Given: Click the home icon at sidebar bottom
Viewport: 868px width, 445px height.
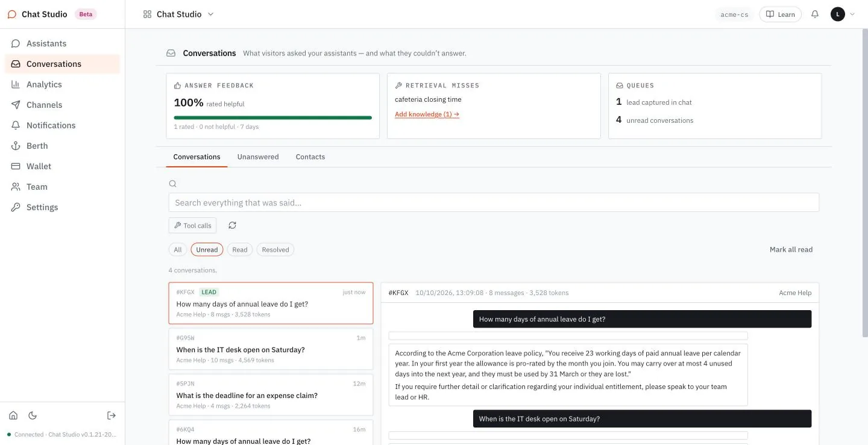Looking at the screenshot, I should 13,415.
